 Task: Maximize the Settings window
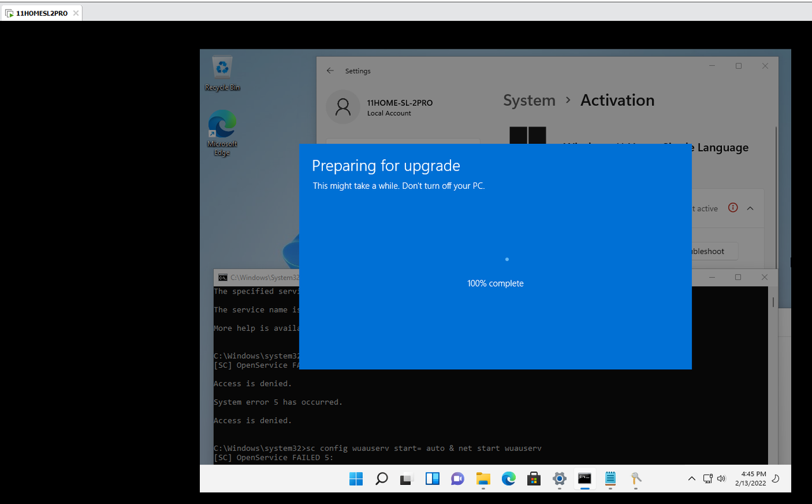point(738,66)
